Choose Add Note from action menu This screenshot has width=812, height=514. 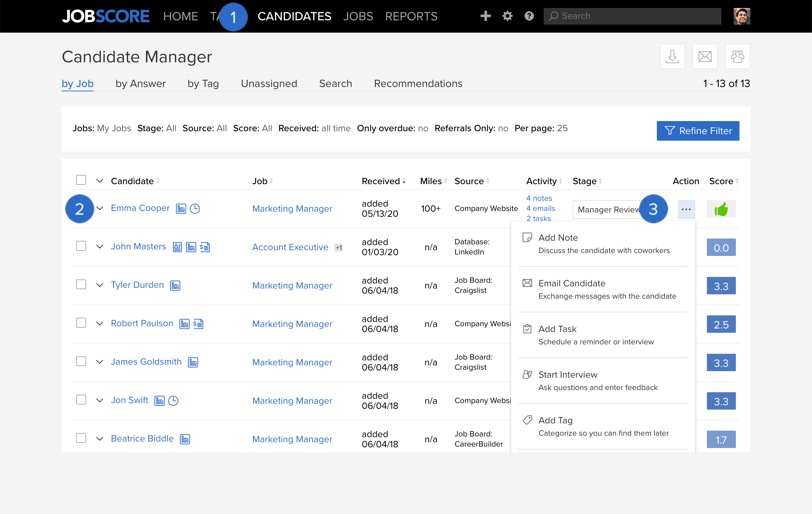point(603,244)
